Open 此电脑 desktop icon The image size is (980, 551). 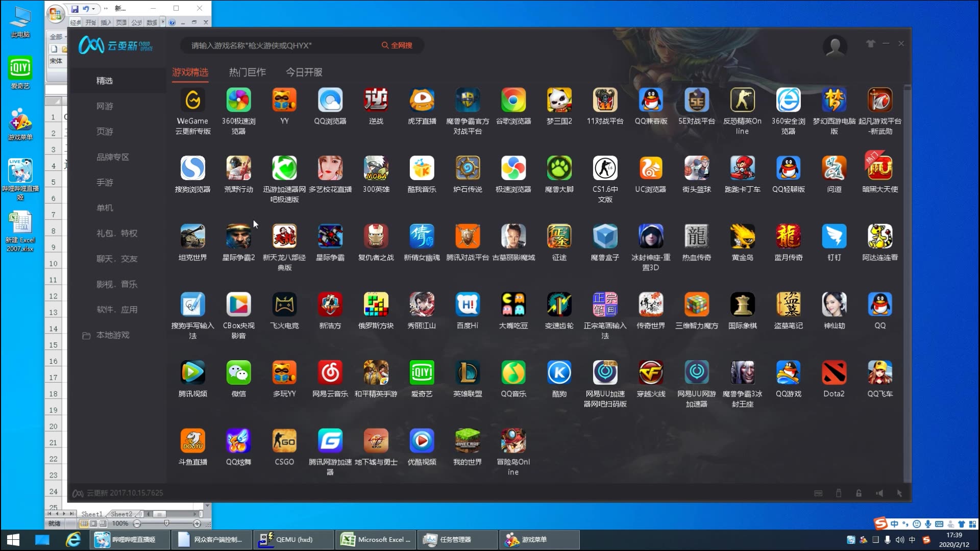pyautogui.click(x=20, y=22)
